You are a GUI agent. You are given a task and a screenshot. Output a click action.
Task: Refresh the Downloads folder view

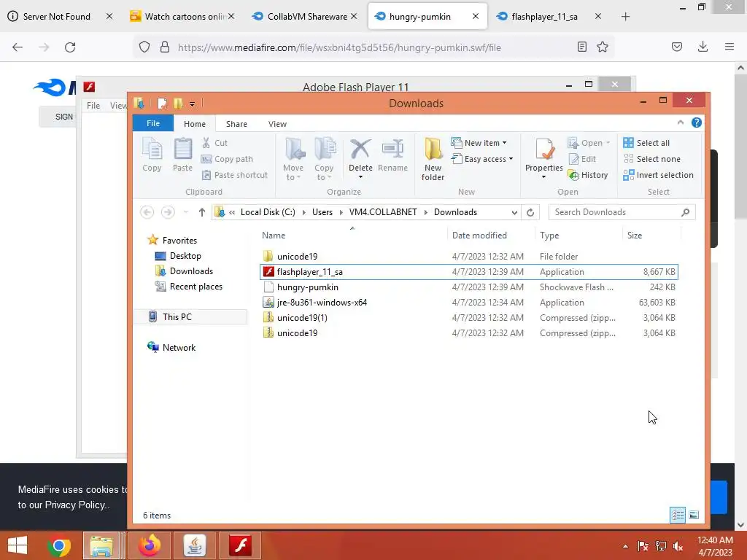[x=530, y=212]
